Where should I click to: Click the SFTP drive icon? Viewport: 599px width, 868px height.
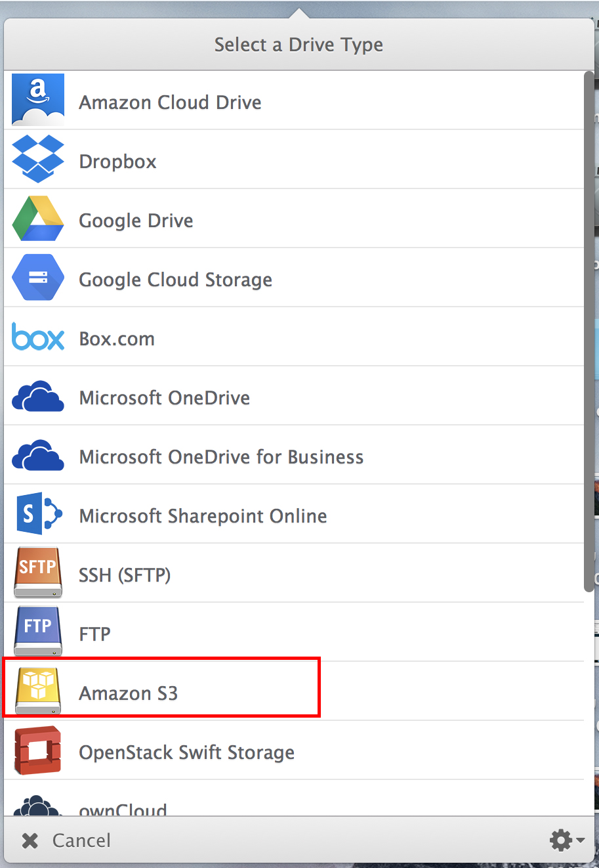[38, 573]
